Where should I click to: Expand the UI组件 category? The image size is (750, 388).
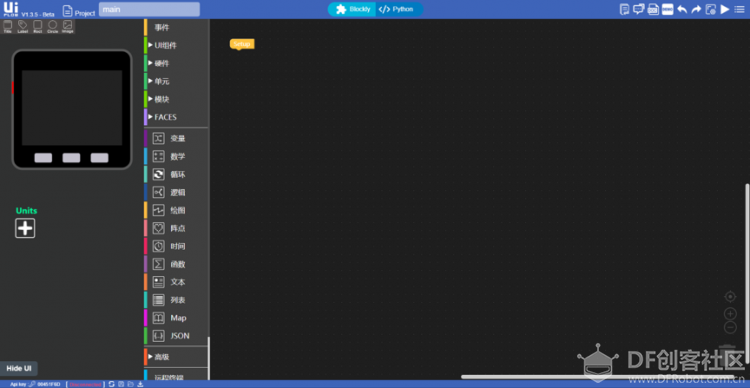[176, 45]
